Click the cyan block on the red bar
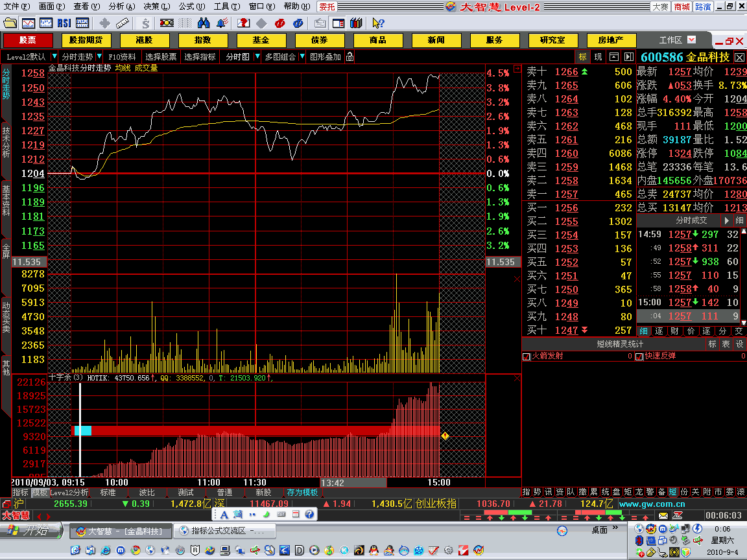Screen dimensions: 747x560 click(83, 430)
